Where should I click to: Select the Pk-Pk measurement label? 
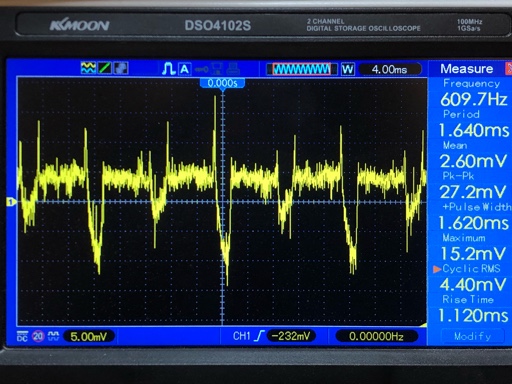point(458,176)
